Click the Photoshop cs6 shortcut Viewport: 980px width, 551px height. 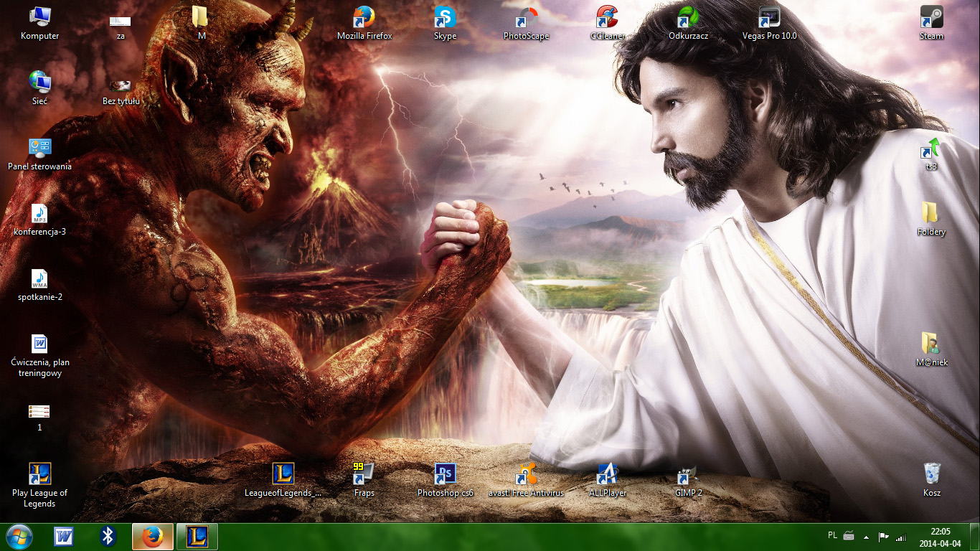(x=445, y=479)
